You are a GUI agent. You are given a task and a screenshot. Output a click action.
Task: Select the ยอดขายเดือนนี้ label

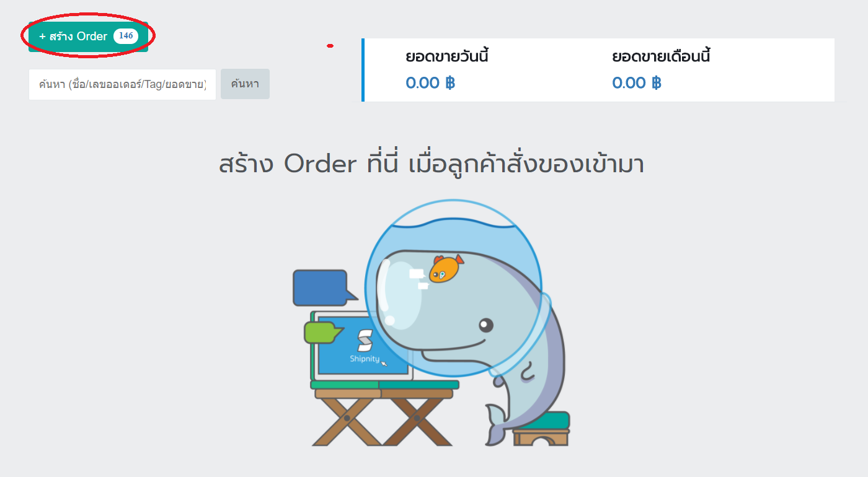[661, 57]
